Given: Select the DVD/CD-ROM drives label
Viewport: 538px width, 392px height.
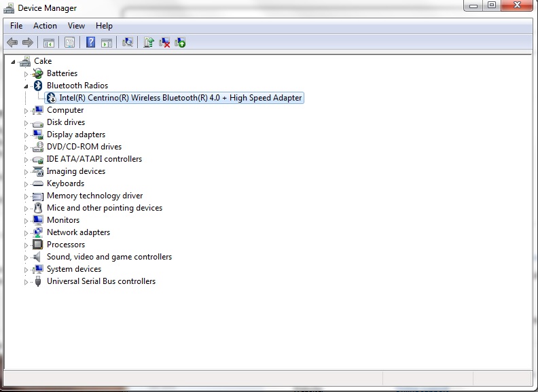Looking at the screenshot, I should tap(84, 147).
